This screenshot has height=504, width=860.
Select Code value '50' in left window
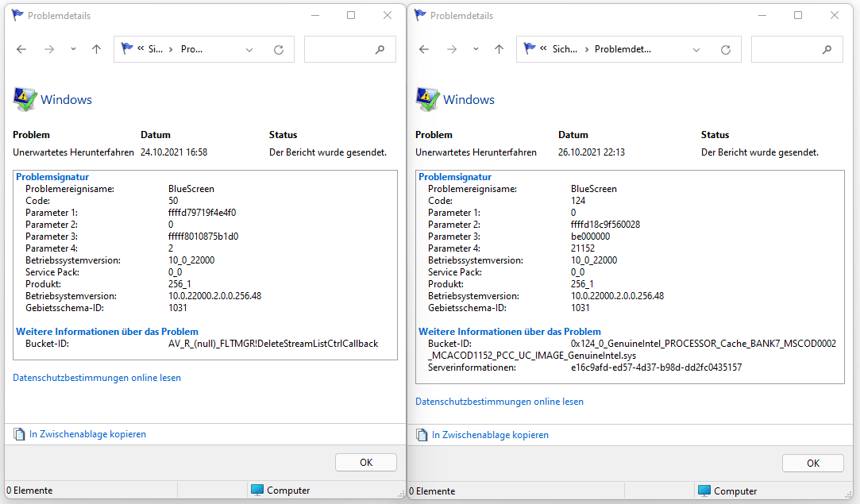click(x=173, y=201)
